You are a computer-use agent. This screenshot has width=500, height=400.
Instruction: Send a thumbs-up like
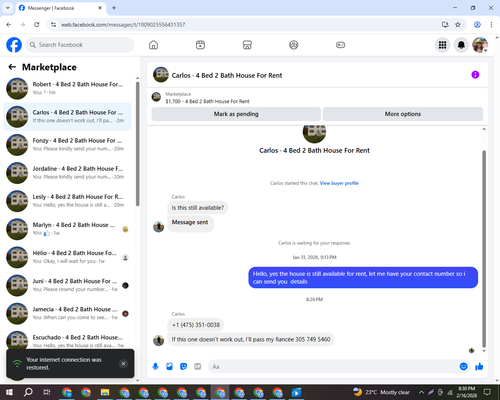[479, 367]
